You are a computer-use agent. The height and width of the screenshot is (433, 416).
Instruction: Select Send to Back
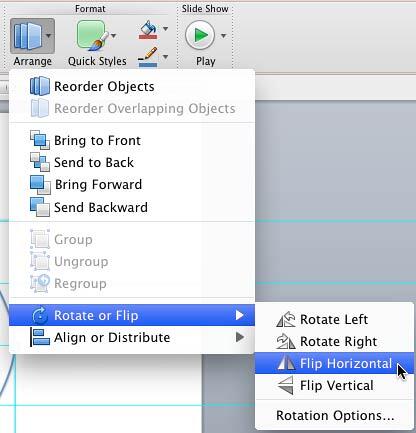(x=132, y=162)
